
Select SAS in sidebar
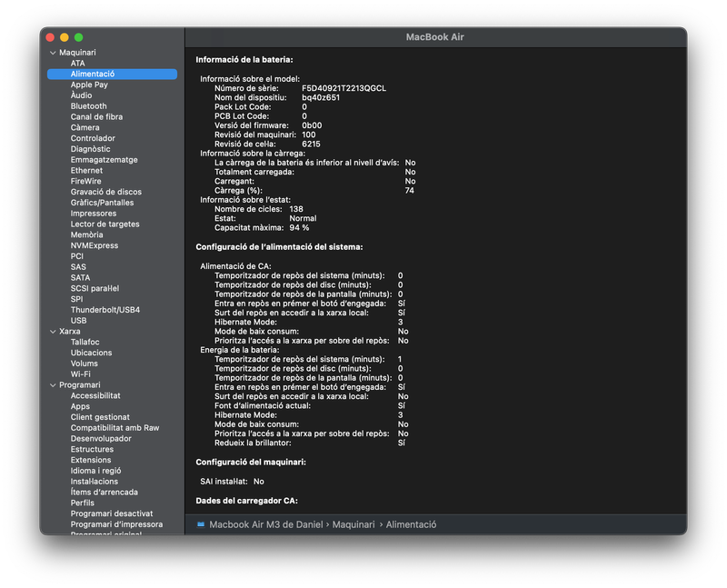pos(78,267)
